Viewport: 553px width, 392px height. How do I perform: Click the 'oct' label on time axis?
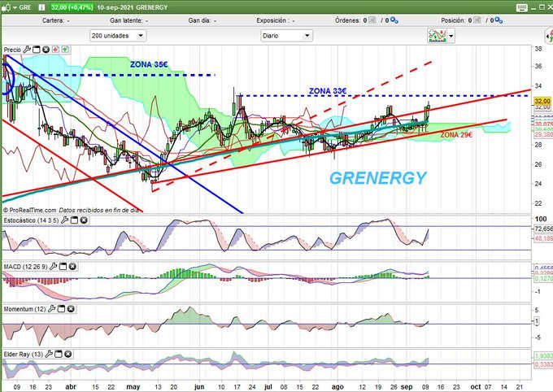click(476, 386)
